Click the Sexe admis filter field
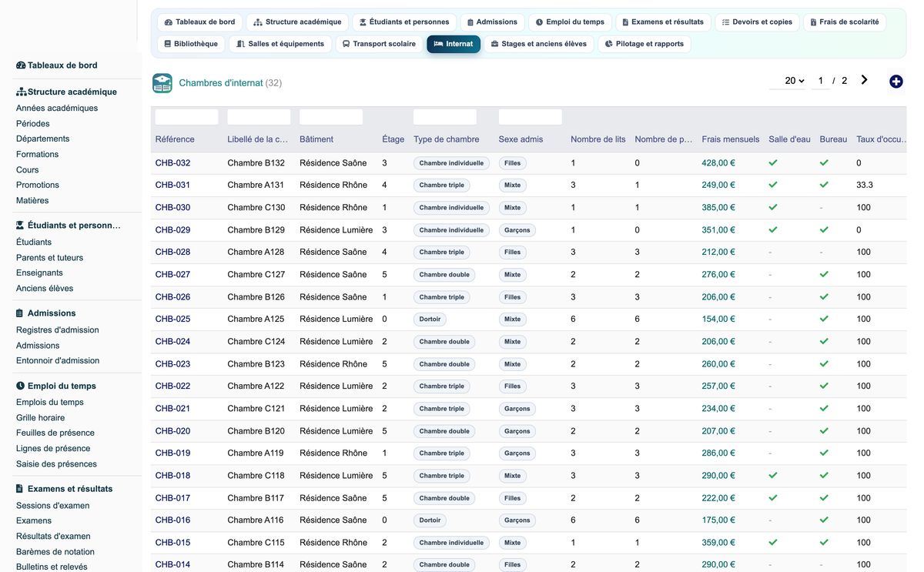This screenshot has height=572, width=924. tap(531, 117)
